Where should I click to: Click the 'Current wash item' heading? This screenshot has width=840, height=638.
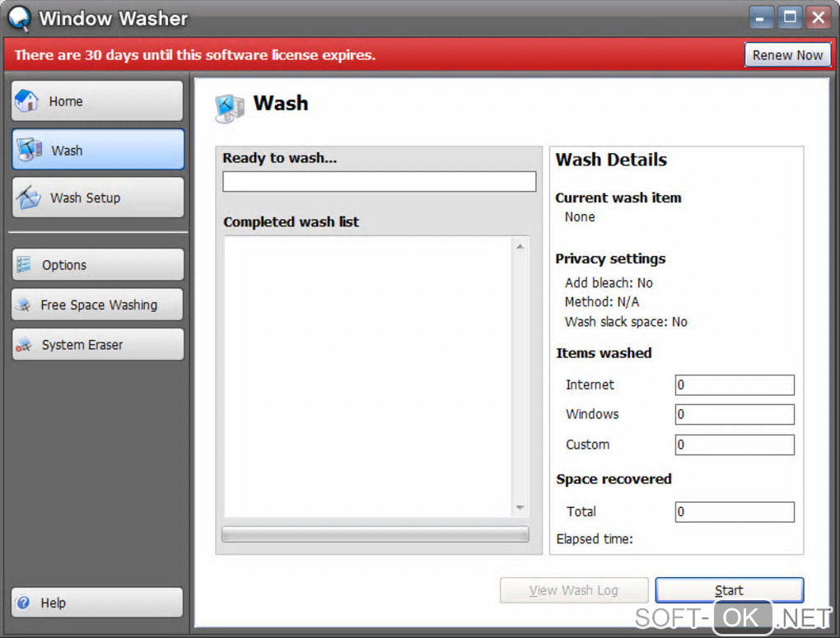[x=618, y=198]
